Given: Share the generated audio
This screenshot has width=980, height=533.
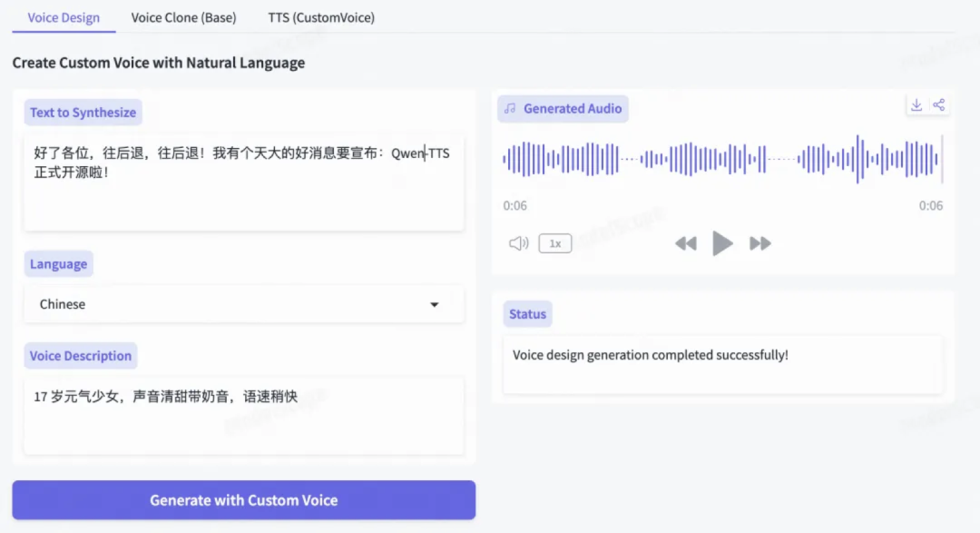Looking at the screenshot, I should point(939,104).
